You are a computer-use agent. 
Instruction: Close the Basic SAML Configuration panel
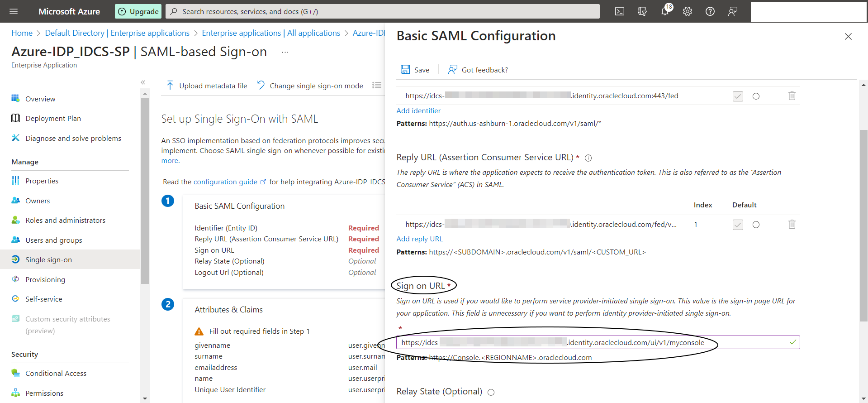click(x=848, y=36)
